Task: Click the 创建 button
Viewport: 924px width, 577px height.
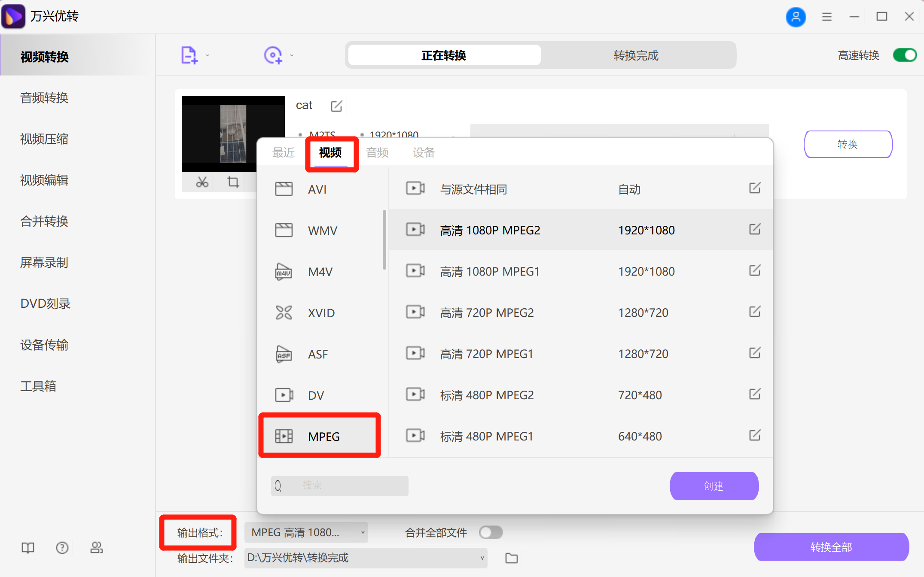Action: (714, 486)
